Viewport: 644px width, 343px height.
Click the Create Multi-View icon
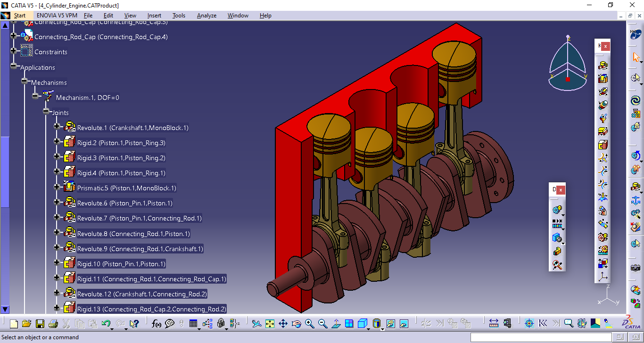click(349, 324)
